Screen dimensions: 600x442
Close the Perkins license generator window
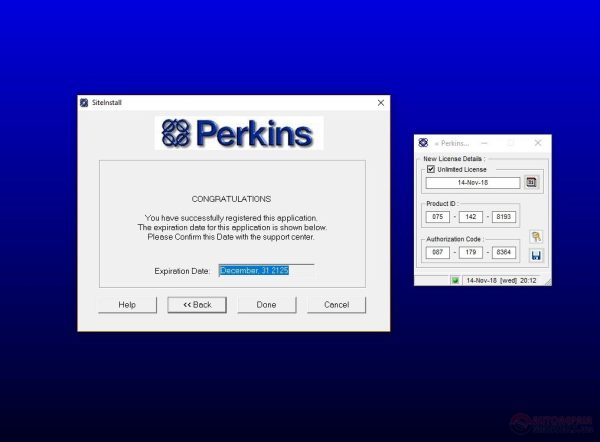(x=538, y=143)
